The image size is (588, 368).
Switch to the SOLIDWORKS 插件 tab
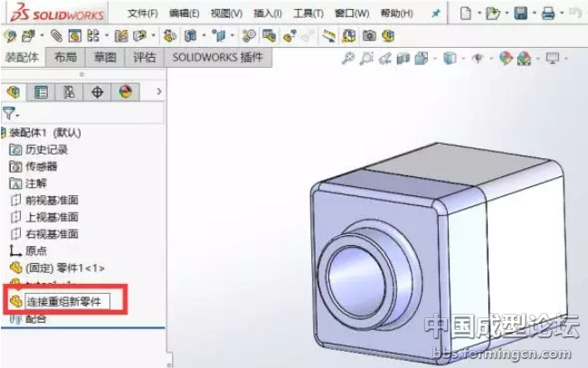click(x=217, y=57)
